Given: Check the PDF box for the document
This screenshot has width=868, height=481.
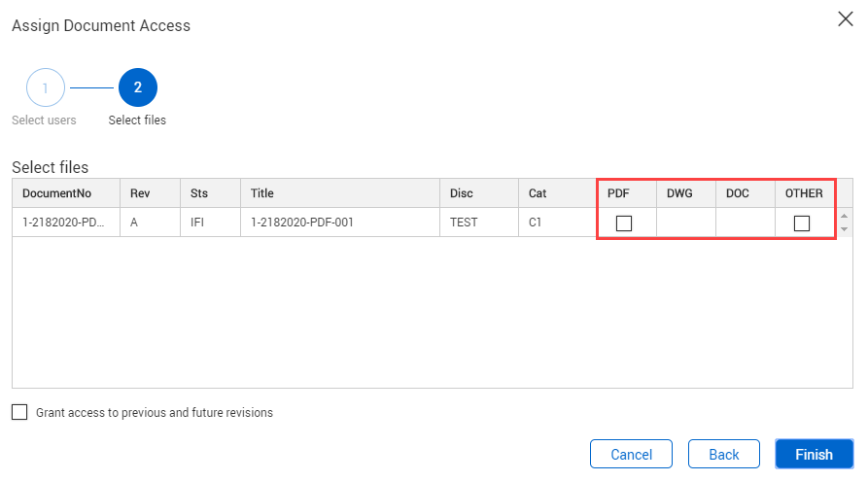Looking at the screenshot, I should pos(624,223).
